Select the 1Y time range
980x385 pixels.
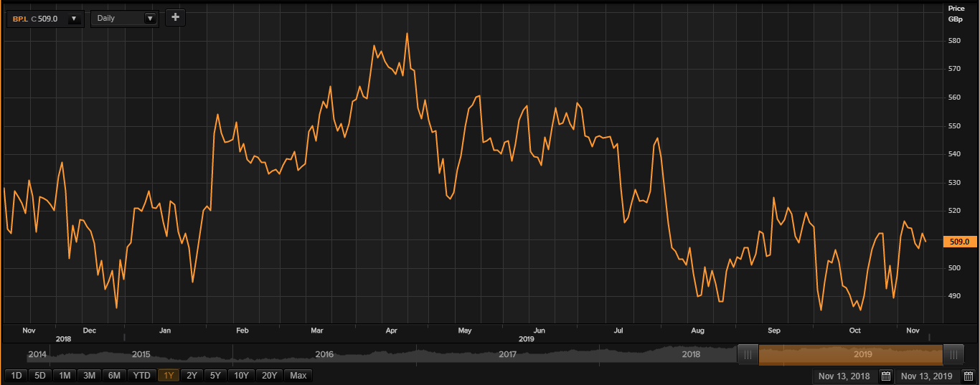169,375
